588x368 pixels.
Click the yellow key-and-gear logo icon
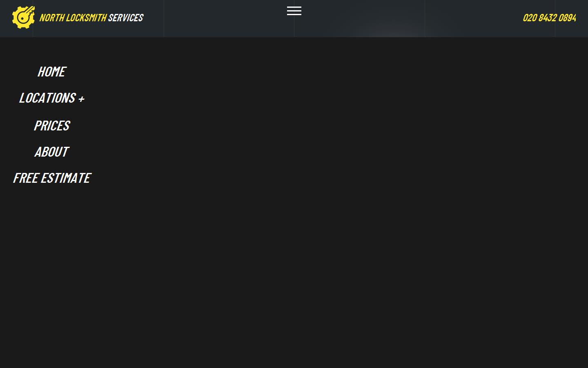pyautogui.click(x=23, y=17)
